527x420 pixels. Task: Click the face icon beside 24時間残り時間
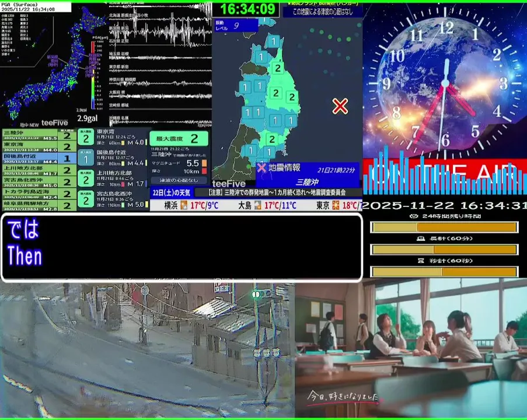414,216
